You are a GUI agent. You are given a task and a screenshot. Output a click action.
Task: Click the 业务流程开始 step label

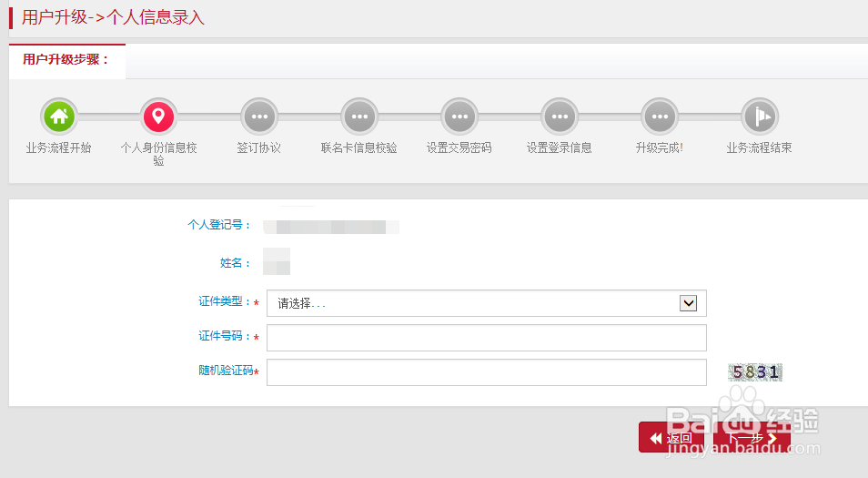tap(58, 147)
